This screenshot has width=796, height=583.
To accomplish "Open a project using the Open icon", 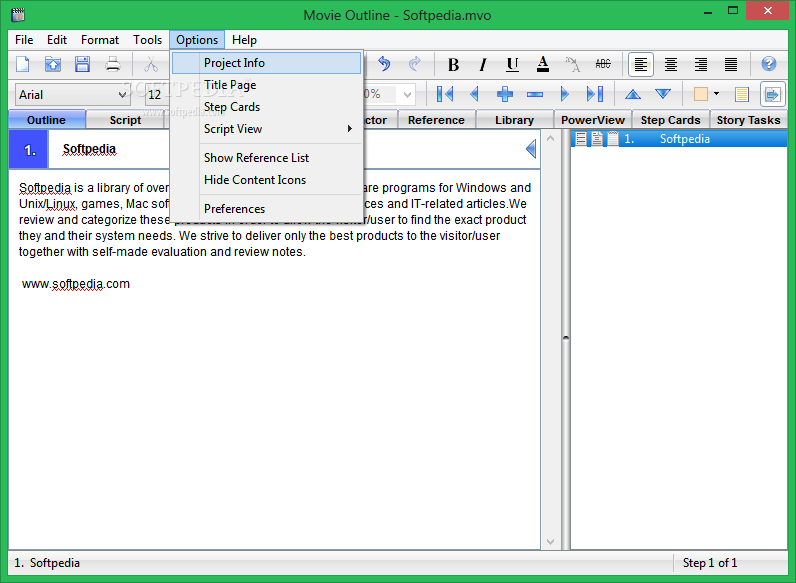I will pyautogui.click(x=53, y=64).
